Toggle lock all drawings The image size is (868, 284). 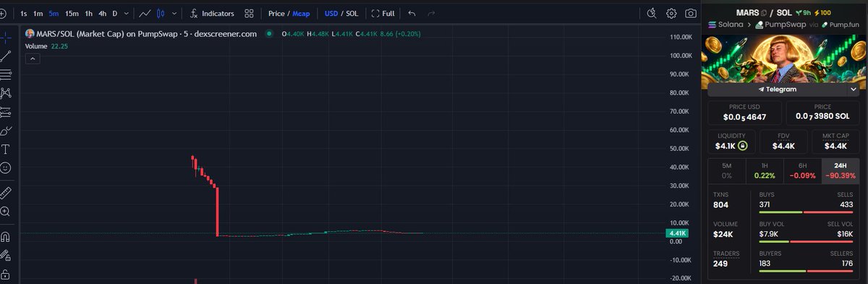[x=6, y=274]
